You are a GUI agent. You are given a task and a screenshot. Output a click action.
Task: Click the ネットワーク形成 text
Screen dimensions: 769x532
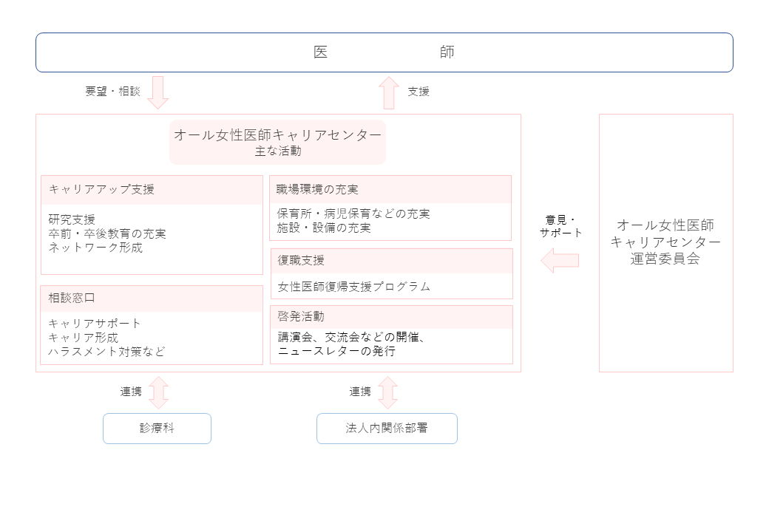(95, 248)
